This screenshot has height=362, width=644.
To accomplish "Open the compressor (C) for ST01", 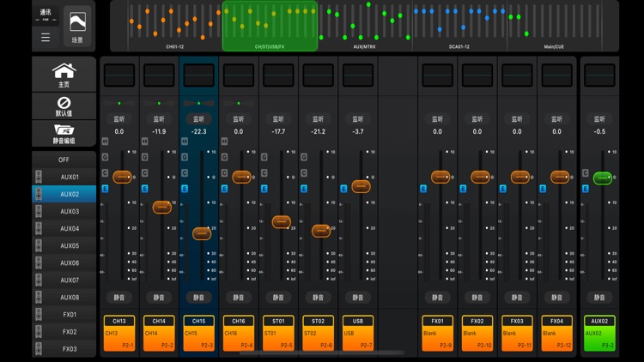I will [264, 172].
